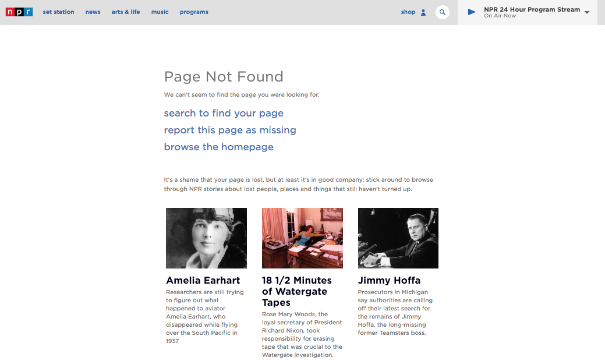Play the NPR 24 Hour Program Stream
605x364 pixels.
472,12
